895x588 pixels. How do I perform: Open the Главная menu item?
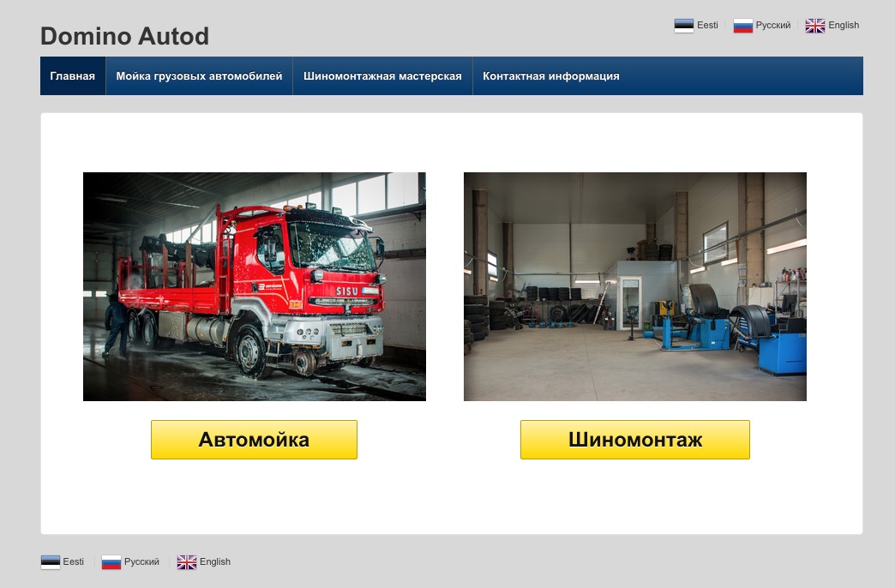73,76
